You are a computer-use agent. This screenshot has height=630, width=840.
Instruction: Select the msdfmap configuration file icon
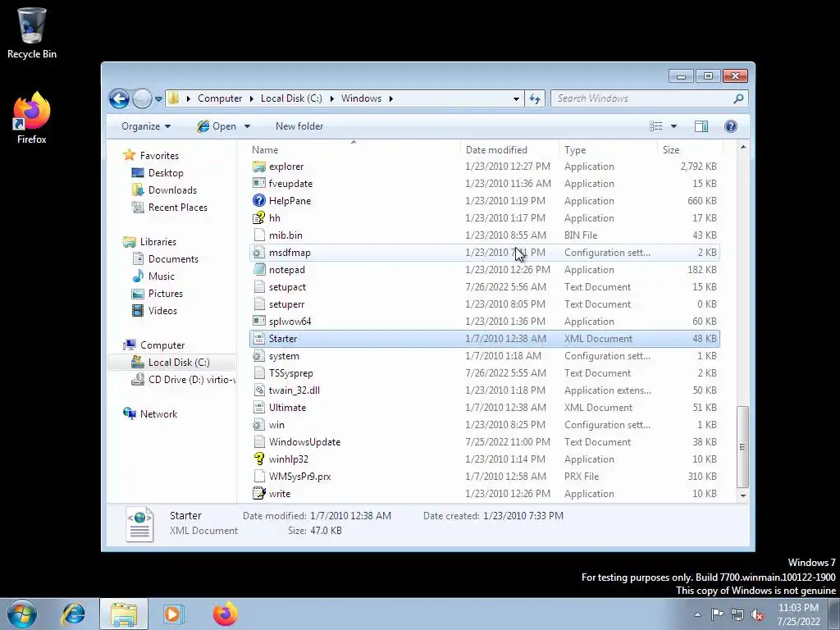pyautogui.click(x=258, y=253)
